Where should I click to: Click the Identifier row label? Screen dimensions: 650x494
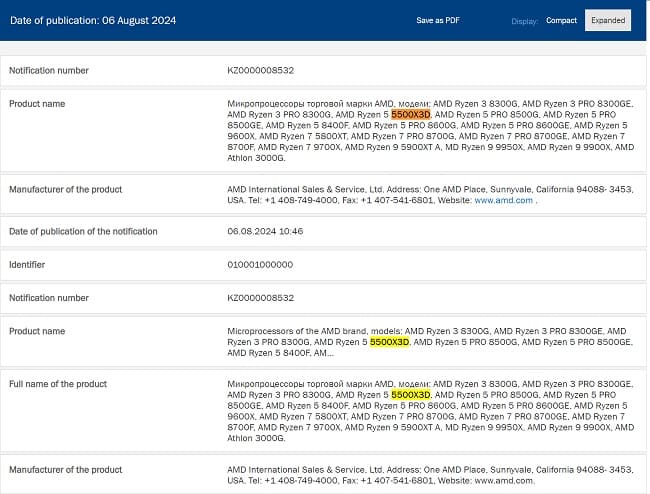click(27, 264)
